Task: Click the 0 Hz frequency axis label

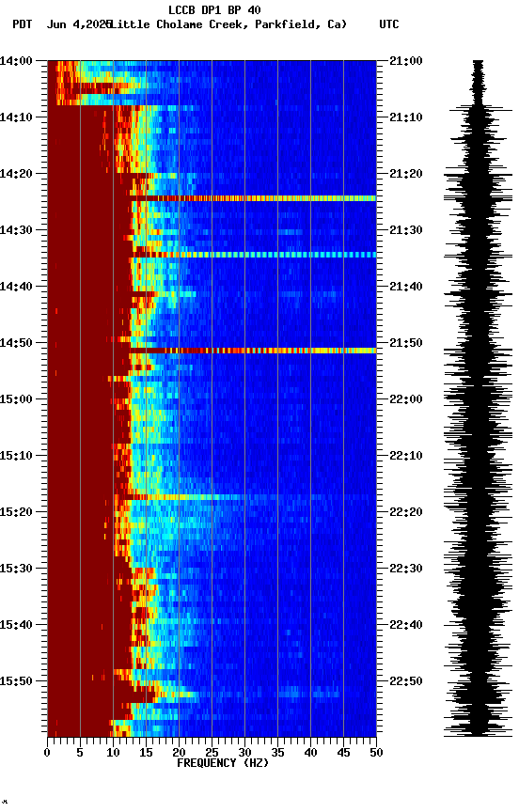Action: 47,754
